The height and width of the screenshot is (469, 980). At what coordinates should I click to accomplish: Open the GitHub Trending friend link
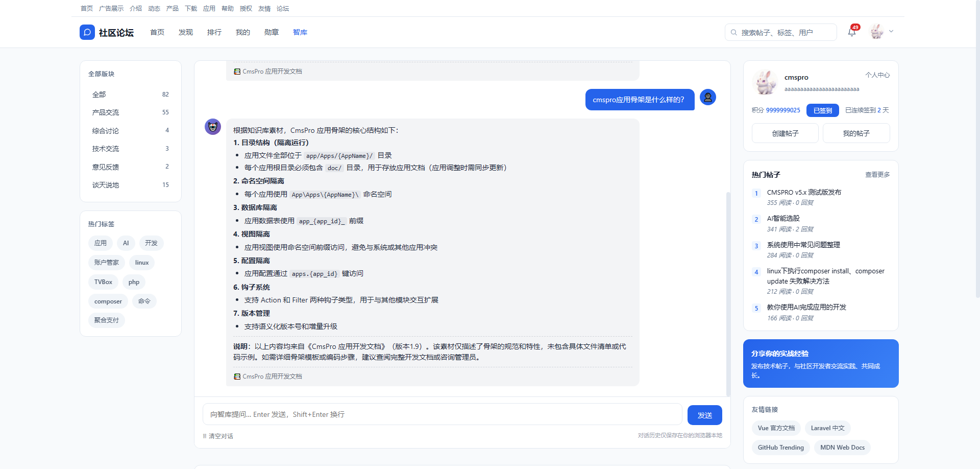[780, 448]
